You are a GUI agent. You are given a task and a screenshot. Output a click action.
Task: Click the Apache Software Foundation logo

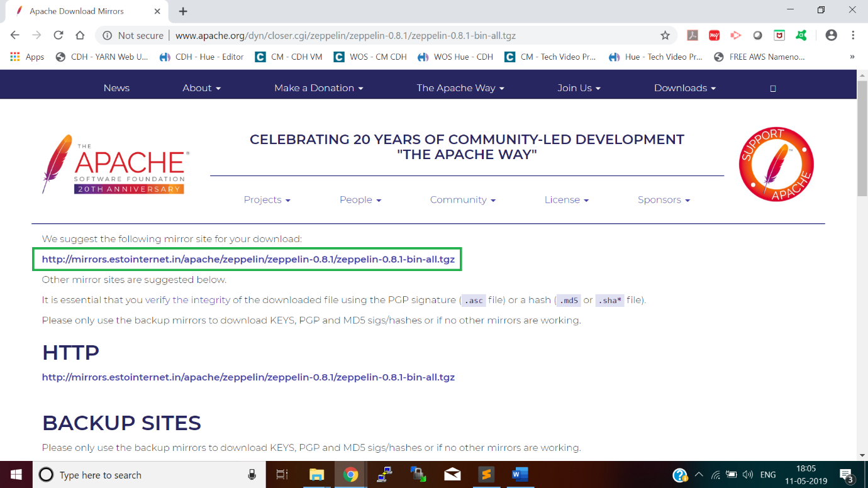115,165
